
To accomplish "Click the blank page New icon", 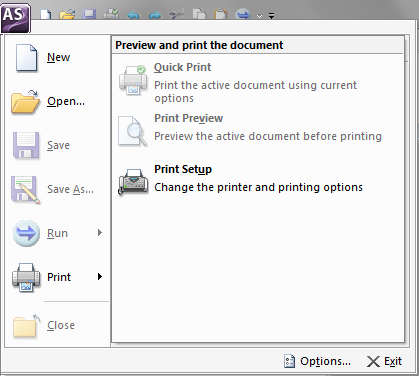I will [26, 58].
